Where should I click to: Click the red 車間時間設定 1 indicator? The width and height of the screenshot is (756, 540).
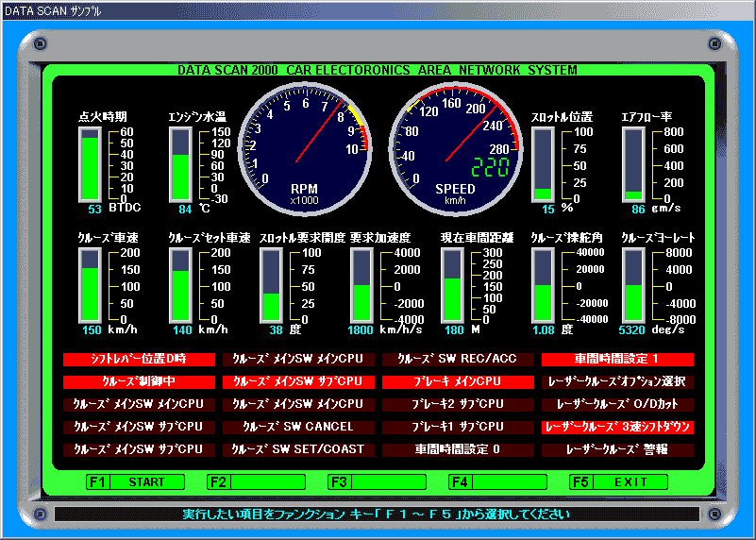617,359
